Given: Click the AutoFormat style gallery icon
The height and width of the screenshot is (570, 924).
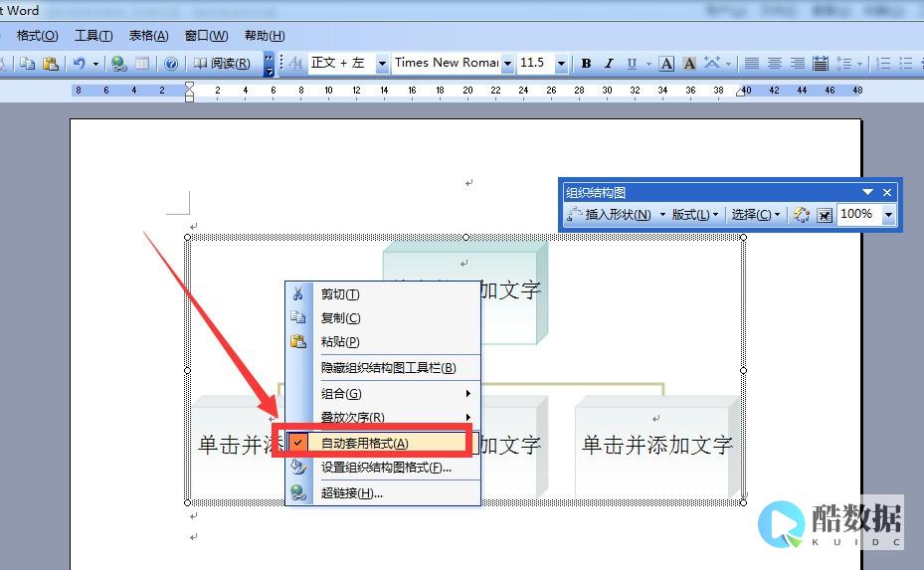Looking at the screenshot, I should click(801, 215).
